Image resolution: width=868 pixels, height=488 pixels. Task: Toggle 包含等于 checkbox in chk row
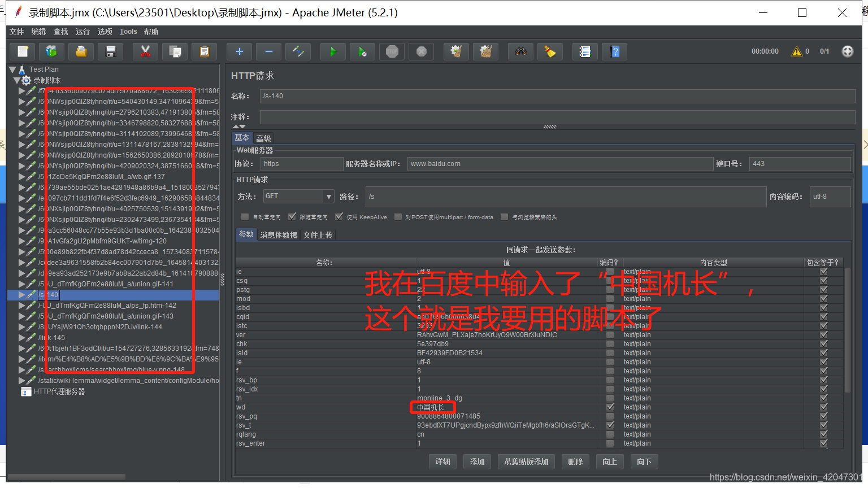pos(824,344)
